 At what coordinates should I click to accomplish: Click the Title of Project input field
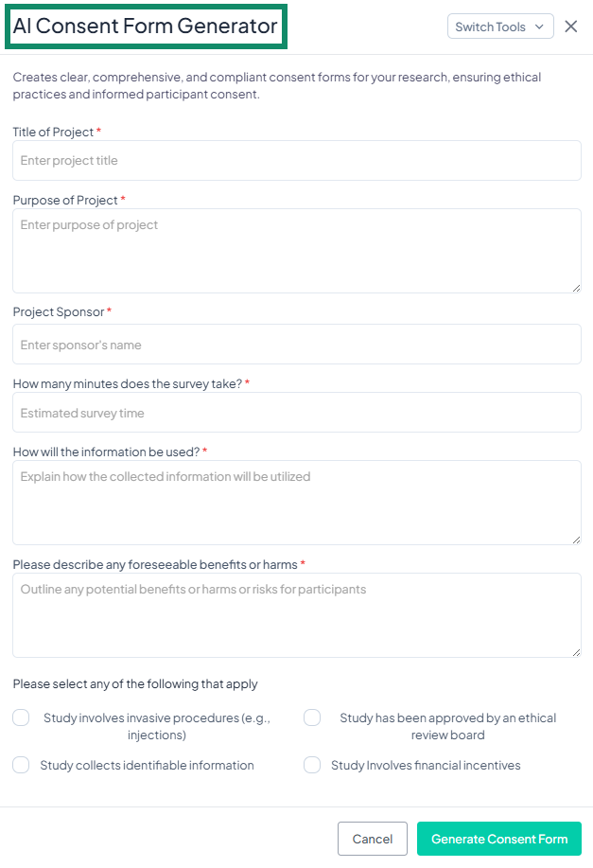click(x=296, y=160)
